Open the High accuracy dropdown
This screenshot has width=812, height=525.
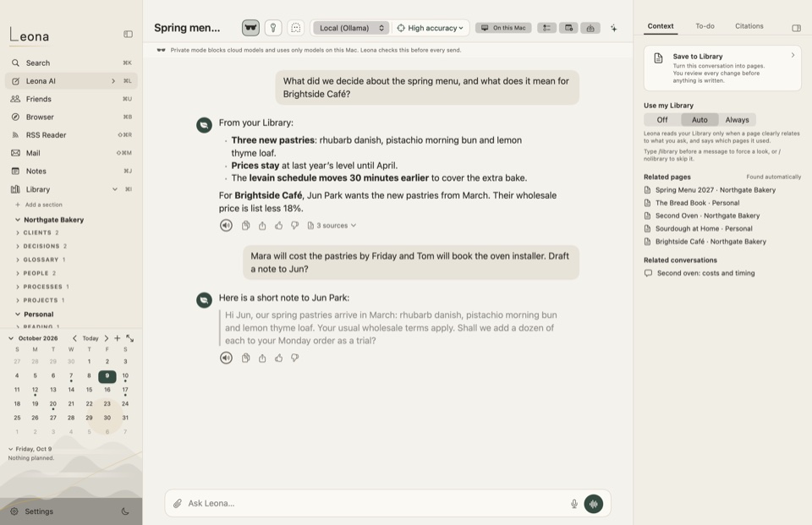pyautogui.click(x=431, y=28)
